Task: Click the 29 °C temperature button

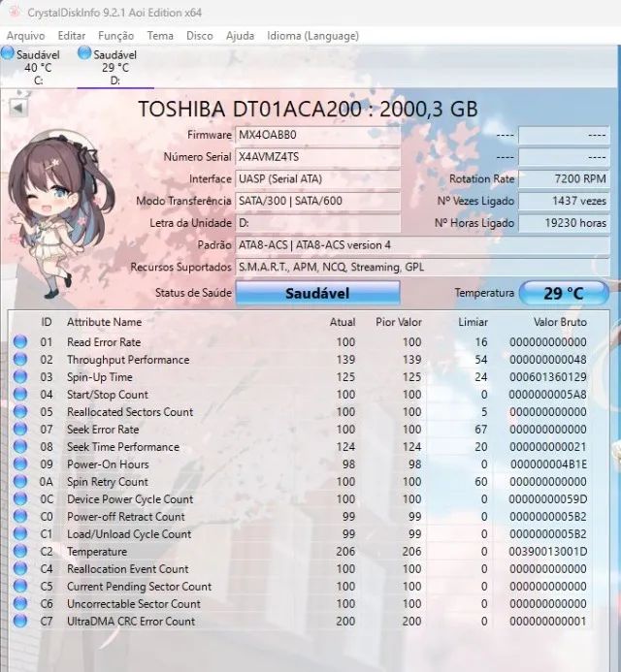Action: pyautogui.click(x=564, y=293)
